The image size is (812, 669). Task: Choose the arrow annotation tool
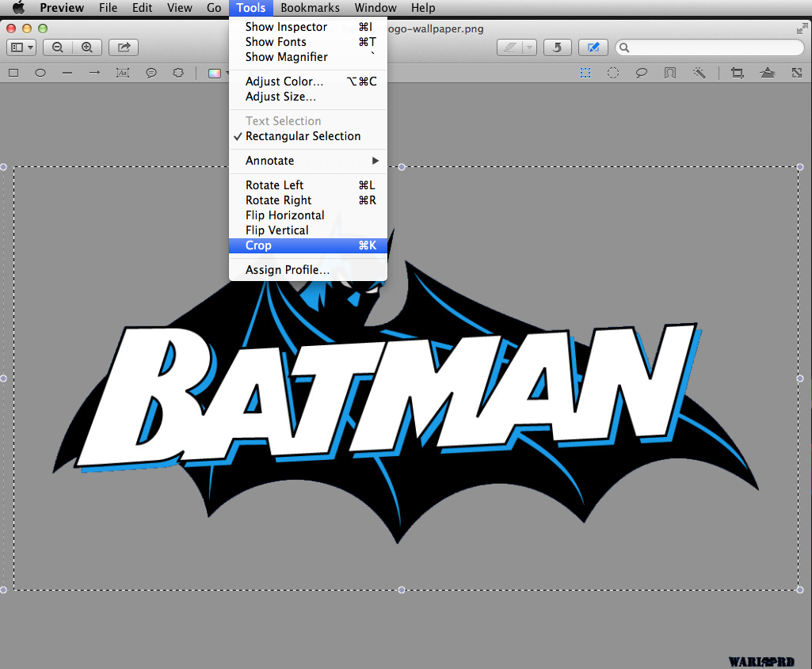pyautogui.click(x=94, y=73)
